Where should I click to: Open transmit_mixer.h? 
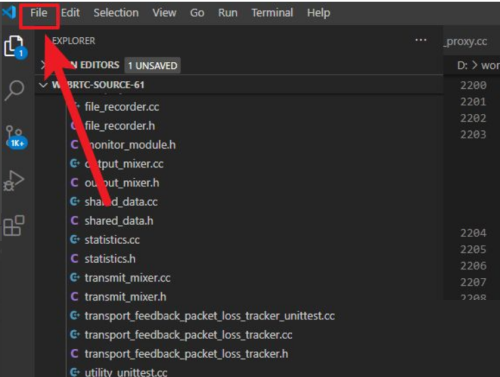click(125, 297)
